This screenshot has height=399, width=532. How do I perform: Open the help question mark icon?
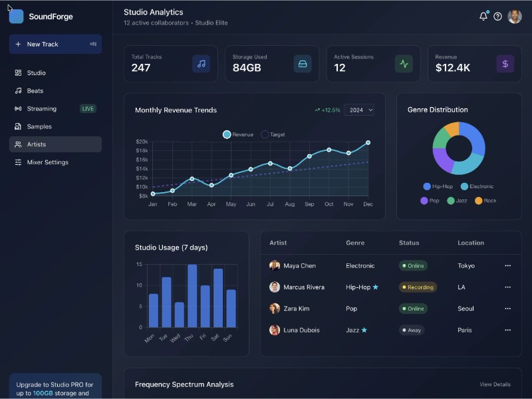[x=497, y=16]
